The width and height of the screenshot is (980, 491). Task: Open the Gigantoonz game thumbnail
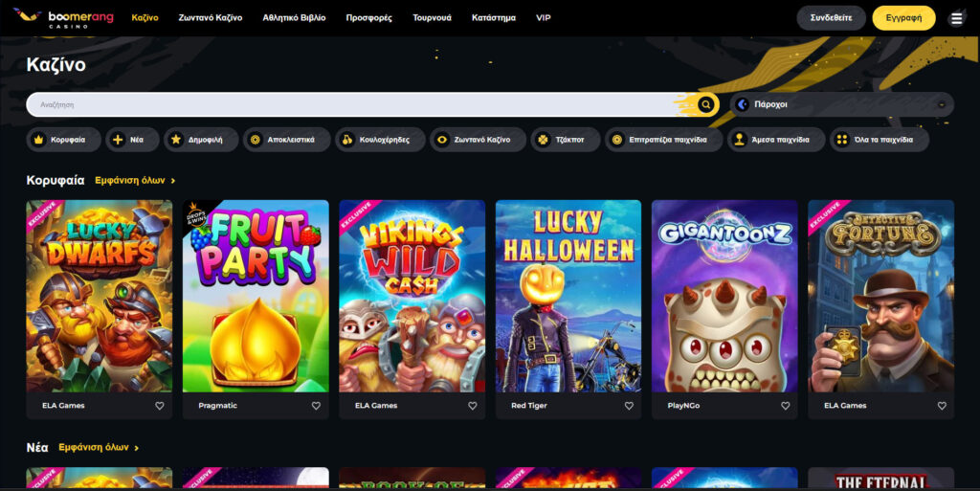724,296
